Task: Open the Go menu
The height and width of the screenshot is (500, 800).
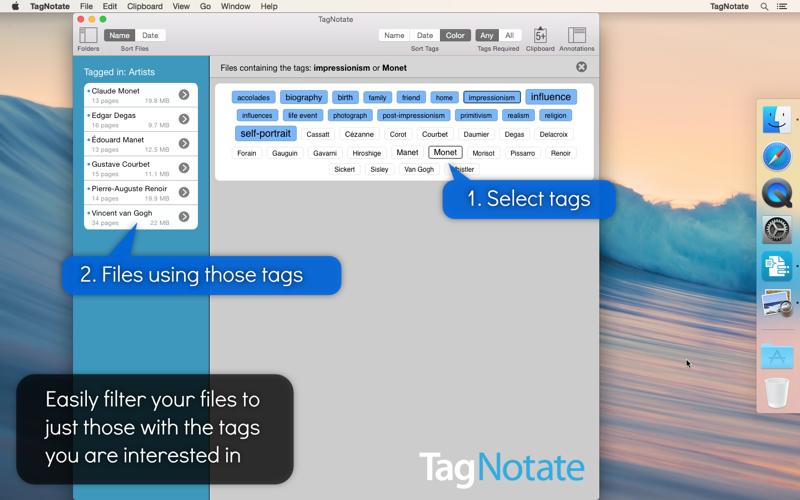Action: tap(206, 6)
